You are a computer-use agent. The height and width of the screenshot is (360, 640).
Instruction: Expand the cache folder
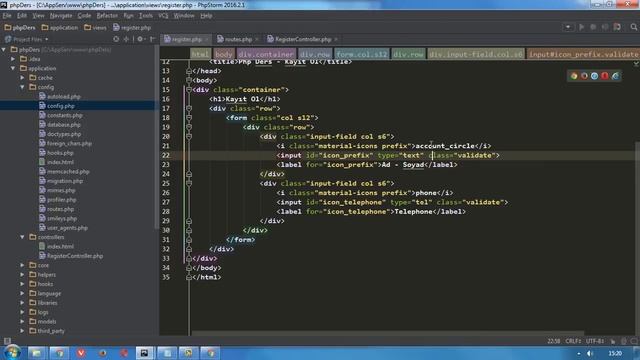tap(22, 78)
